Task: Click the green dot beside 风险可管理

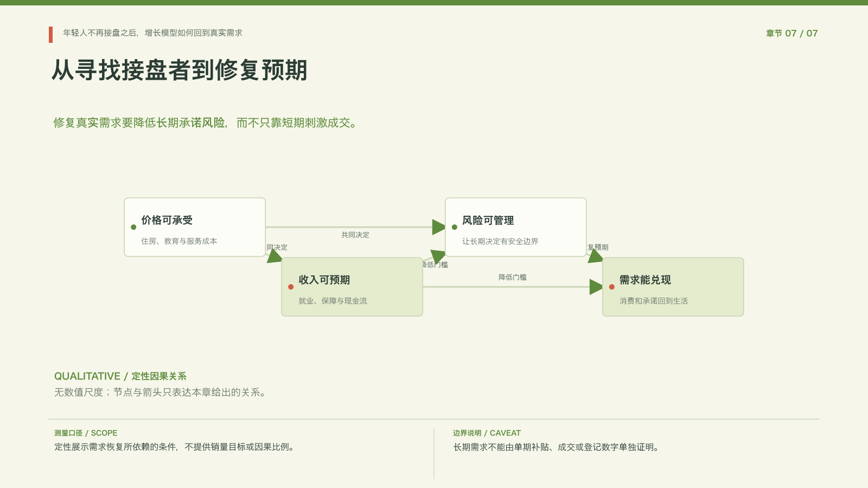Action: click(455, 227)
